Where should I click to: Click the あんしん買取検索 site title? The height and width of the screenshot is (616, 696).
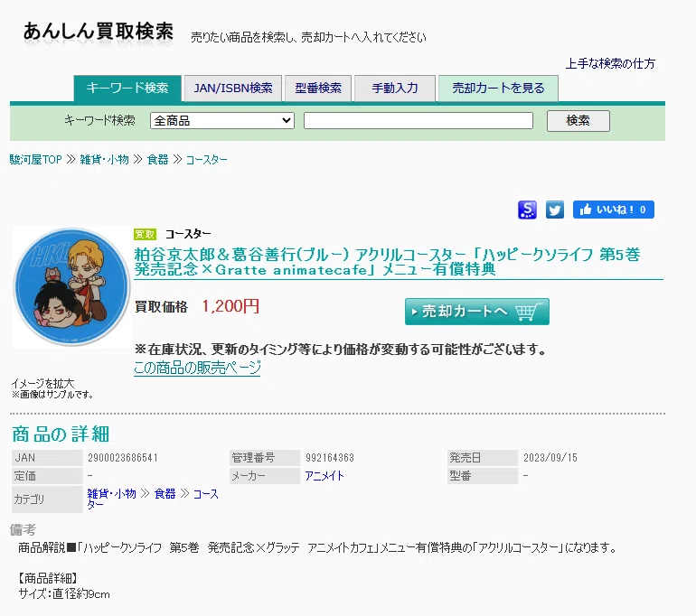(99, 32)
